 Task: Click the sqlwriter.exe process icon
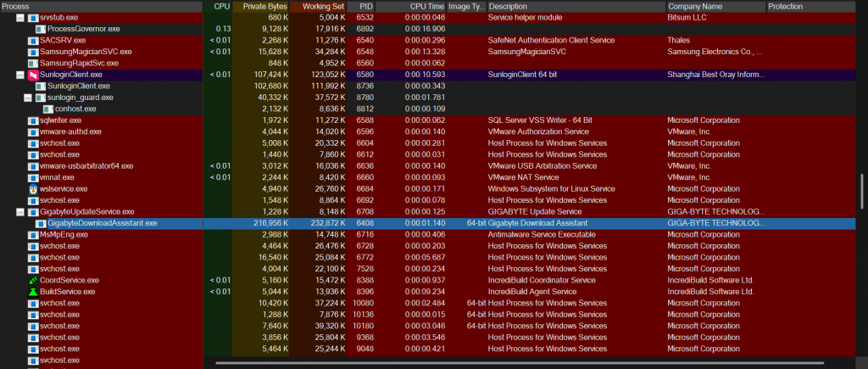33,120
